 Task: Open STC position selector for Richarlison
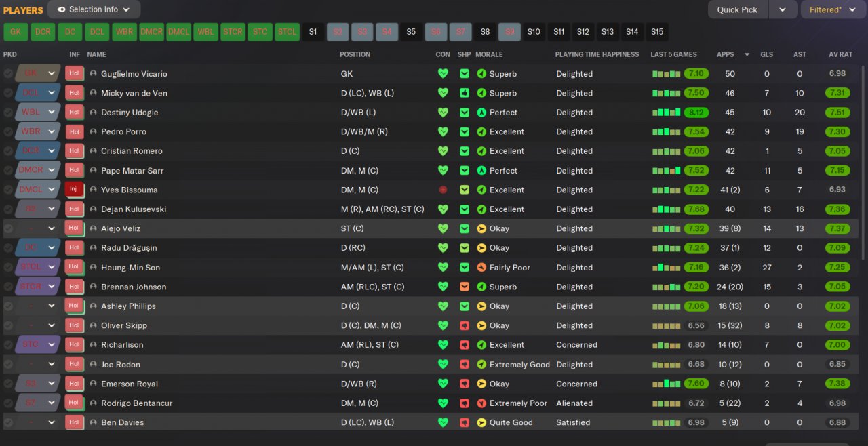pos(37,344)
